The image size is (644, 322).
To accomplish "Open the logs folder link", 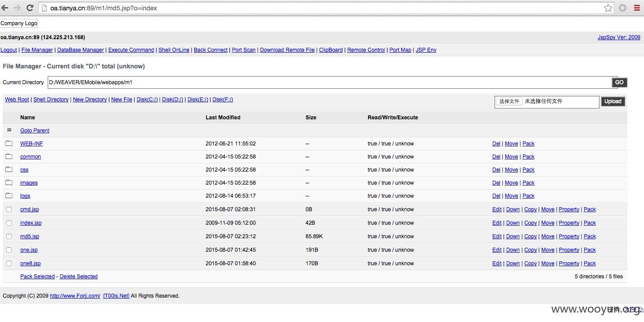I will (x=25, y=196).
